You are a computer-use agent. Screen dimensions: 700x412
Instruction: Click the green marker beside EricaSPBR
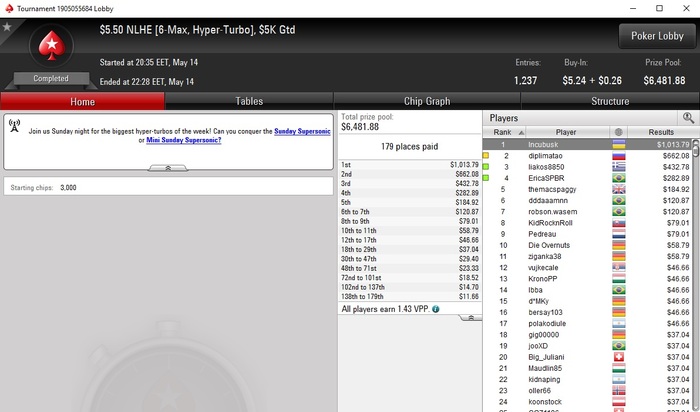pos(486,178)
